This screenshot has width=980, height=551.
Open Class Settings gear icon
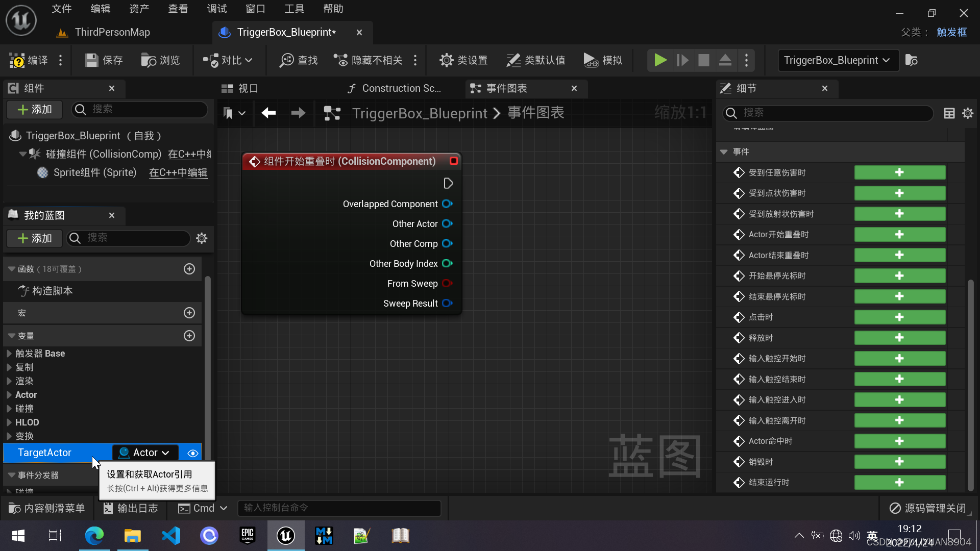(447, 60)
